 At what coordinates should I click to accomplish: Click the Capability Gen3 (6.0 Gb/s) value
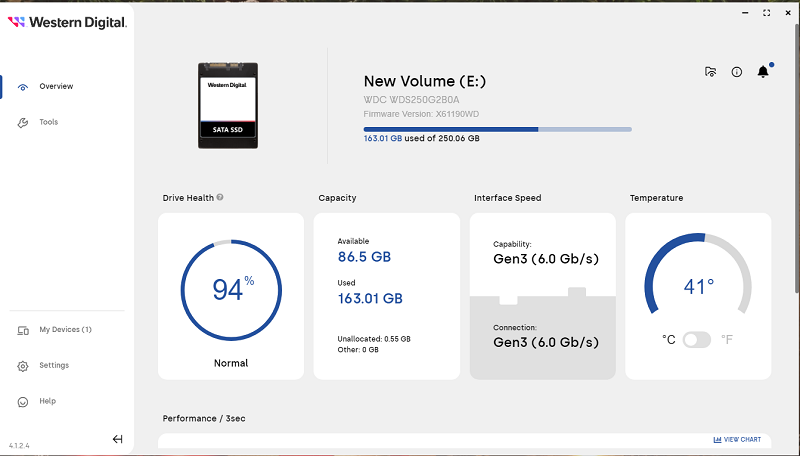coord(546,259)
